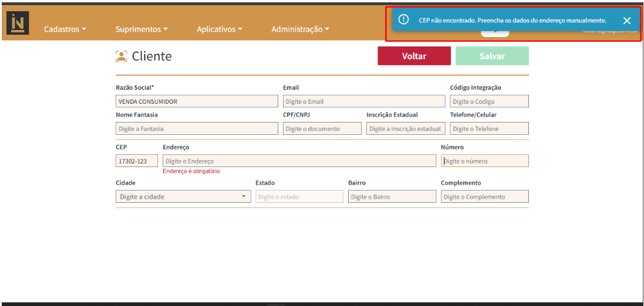644x306 pixels.
Task: Click the Bairro input field
Action: 392,197
